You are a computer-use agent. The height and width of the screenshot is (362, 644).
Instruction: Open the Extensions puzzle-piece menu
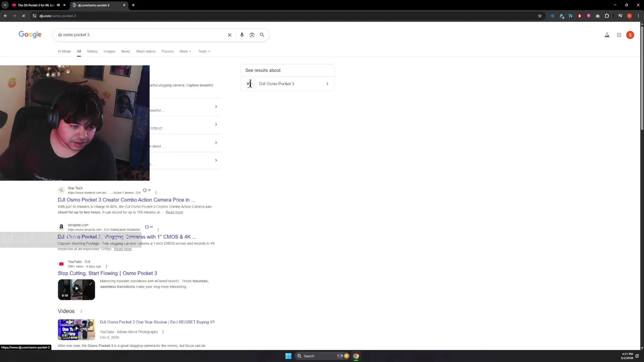click(x=607, y=16)
